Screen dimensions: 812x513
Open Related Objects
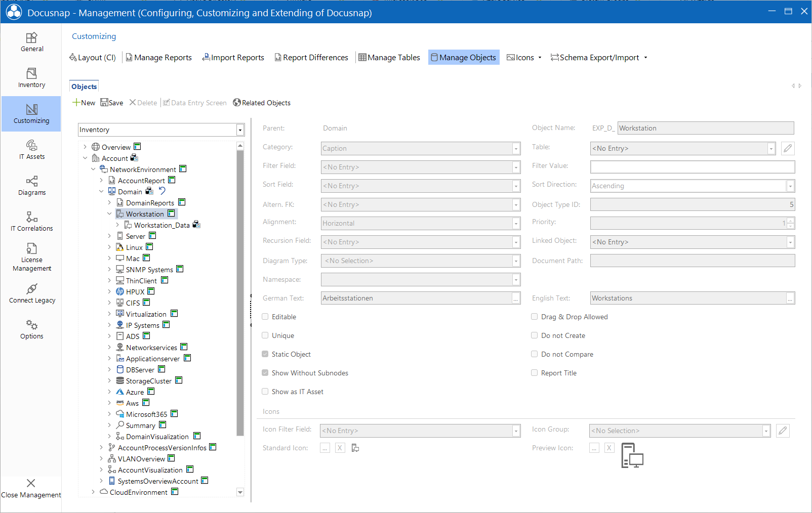click(x=262, y=103)
